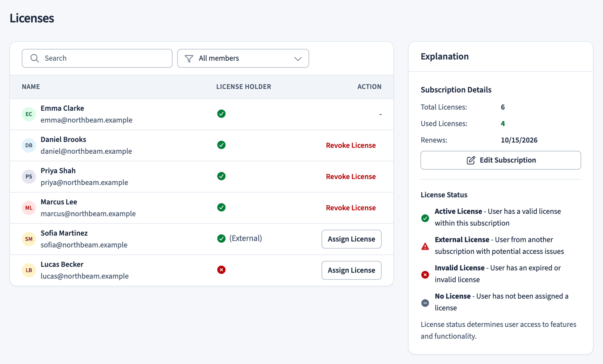Click Marcus Lee's green license check icon
This screenshot has width=603, height=364.
coord(222,208)
